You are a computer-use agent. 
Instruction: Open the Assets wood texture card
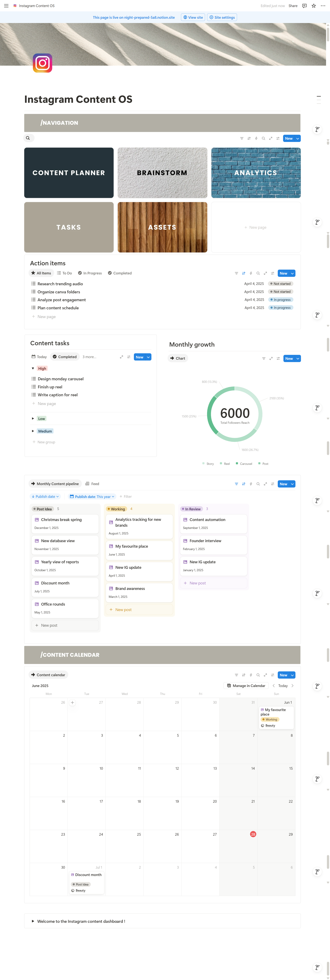[163, 227]
